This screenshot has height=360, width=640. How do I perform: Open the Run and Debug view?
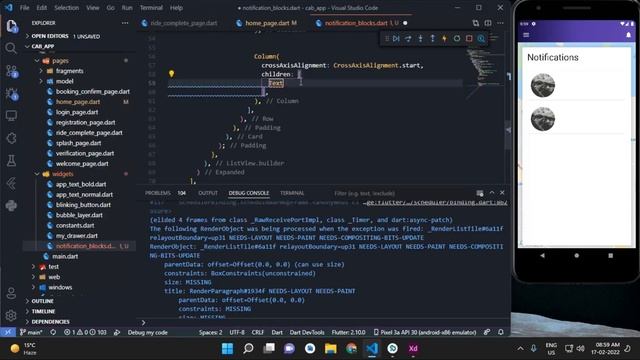(x=11, y=94)
